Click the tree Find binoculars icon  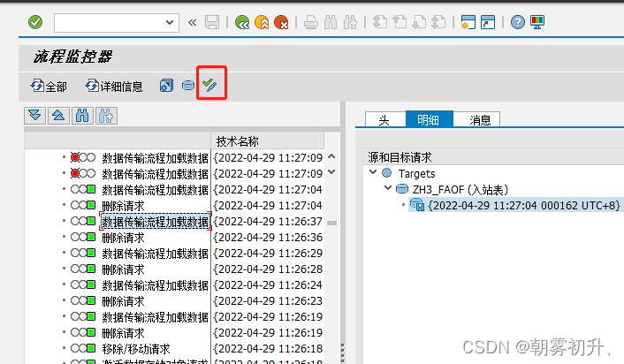(x=82, y=116)
